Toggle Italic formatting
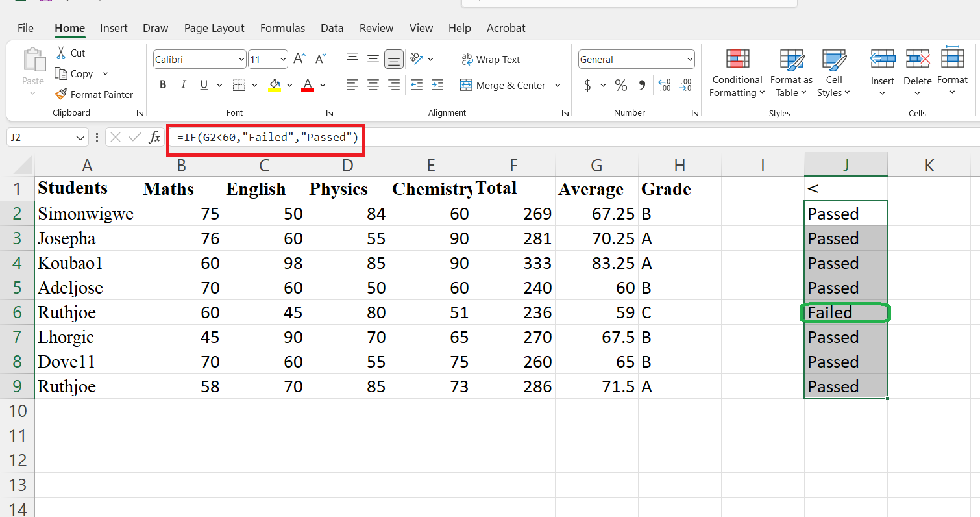 [x=183, y=85]
